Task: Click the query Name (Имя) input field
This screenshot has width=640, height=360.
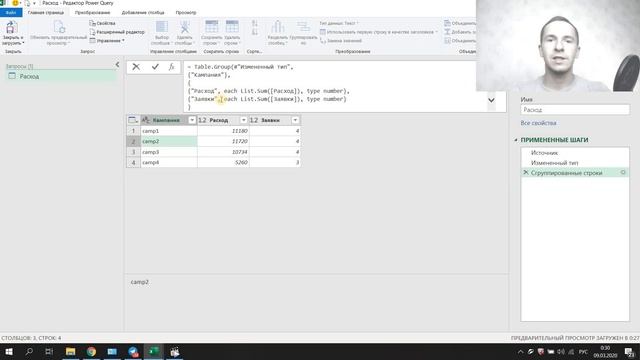Action: point(575,110)
